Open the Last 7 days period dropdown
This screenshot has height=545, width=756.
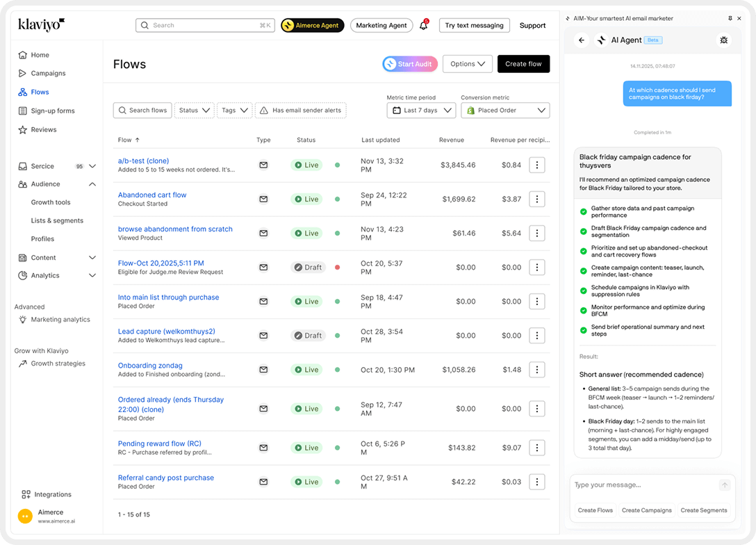(x=421, y=111)
